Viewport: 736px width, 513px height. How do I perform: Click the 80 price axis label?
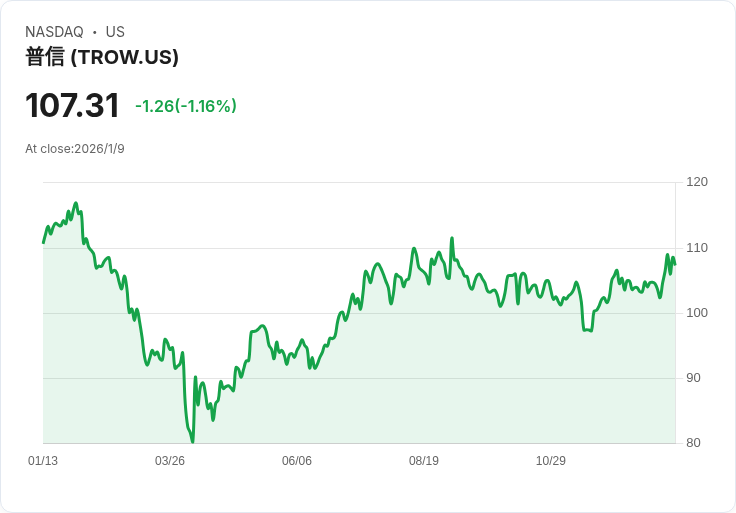pyautogui.click(x=694, y=443)
